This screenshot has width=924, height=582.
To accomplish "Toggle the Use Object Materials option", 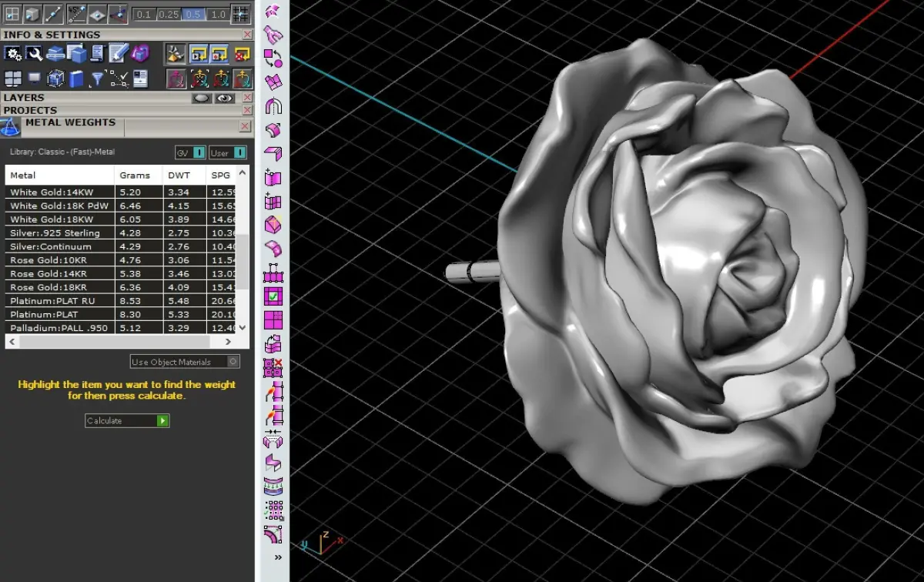I will (185, 362).
